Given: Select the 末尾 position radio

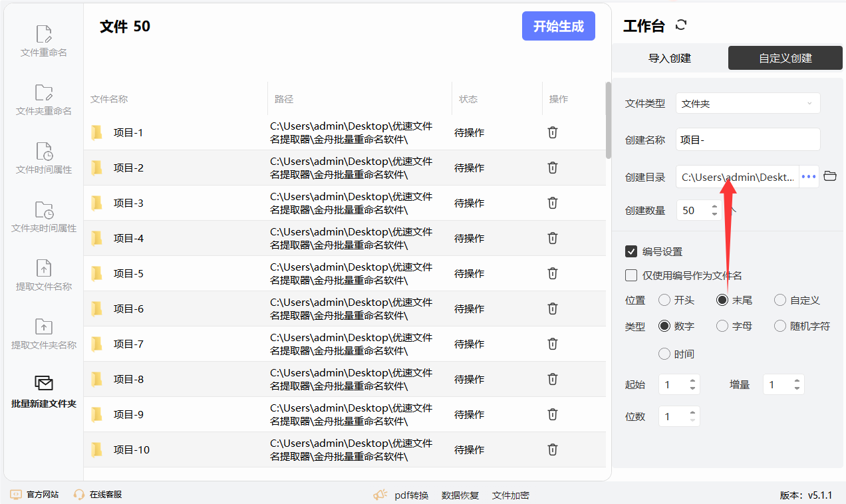Looking at the screenshot, I should pyautogui.click(x=722, y=300).
